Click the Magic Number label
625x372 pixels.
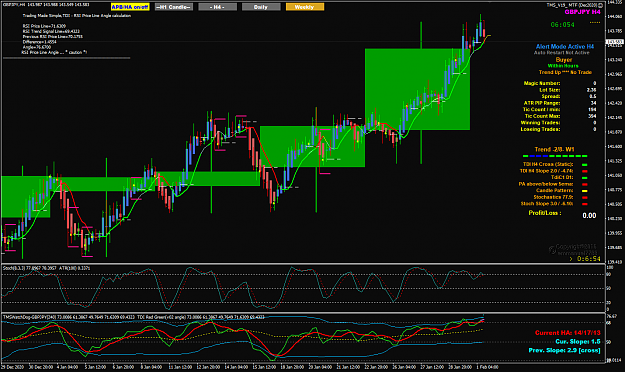[x=542, y=83]
